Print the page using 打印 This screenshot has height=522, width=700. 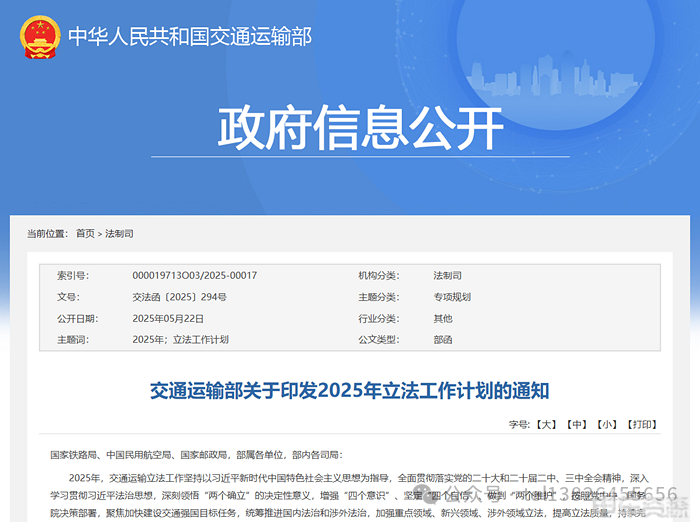(641, 424)
